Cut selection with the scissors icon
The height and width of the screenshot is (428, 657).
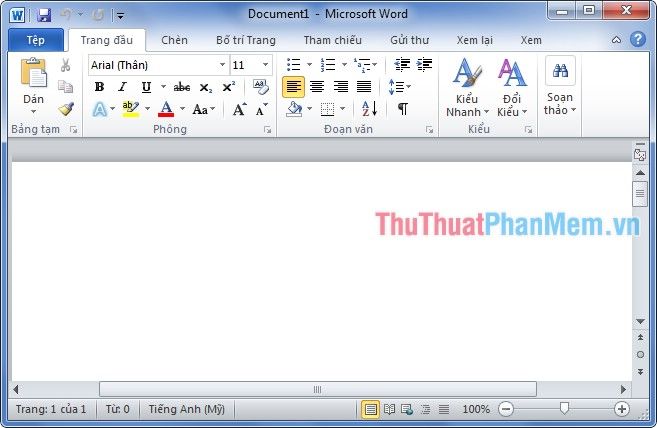click(66, 65)
